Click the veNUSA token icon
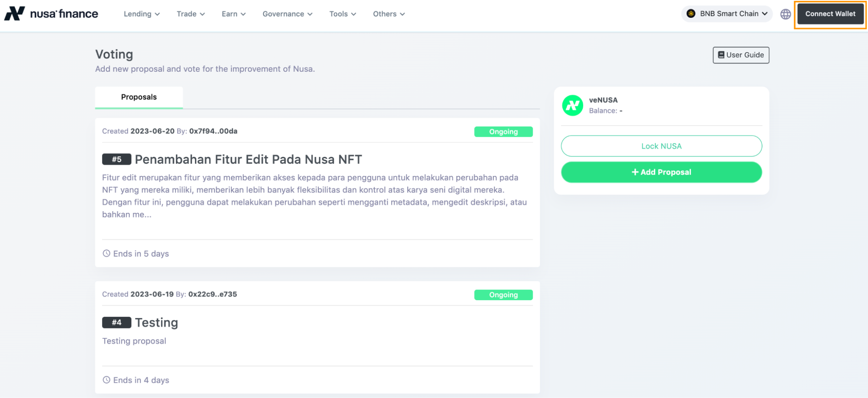 (572, 105)
